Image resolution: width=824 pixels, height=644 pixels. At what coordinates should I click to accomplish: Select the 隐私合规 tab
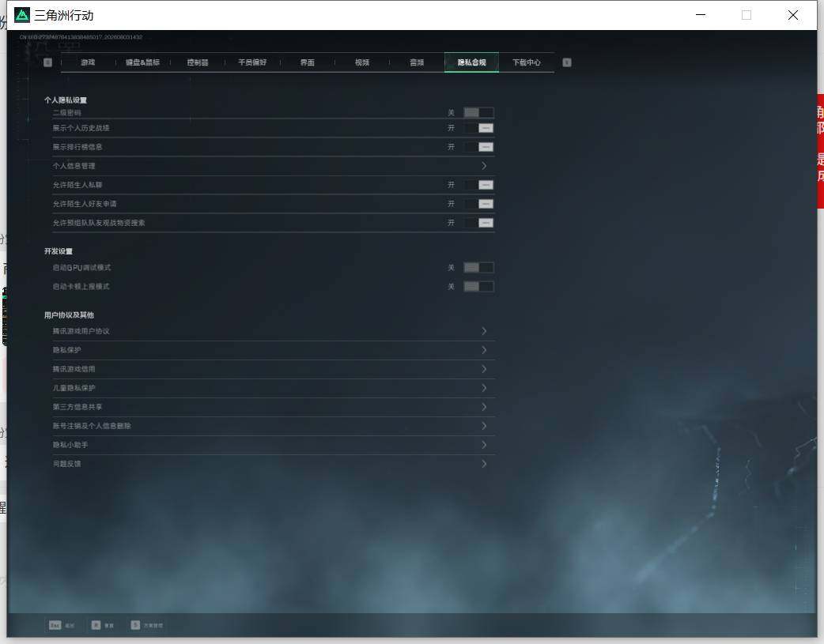[471, 62]
